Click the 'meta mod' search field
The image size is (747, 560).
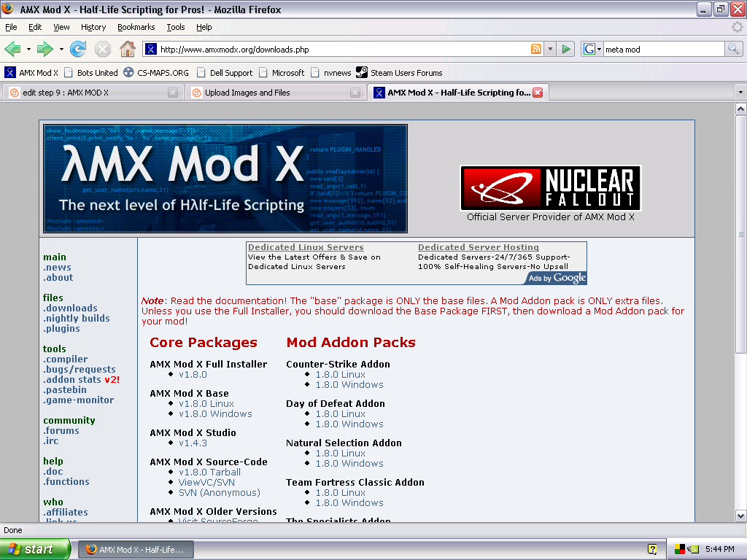click(664, 49)
